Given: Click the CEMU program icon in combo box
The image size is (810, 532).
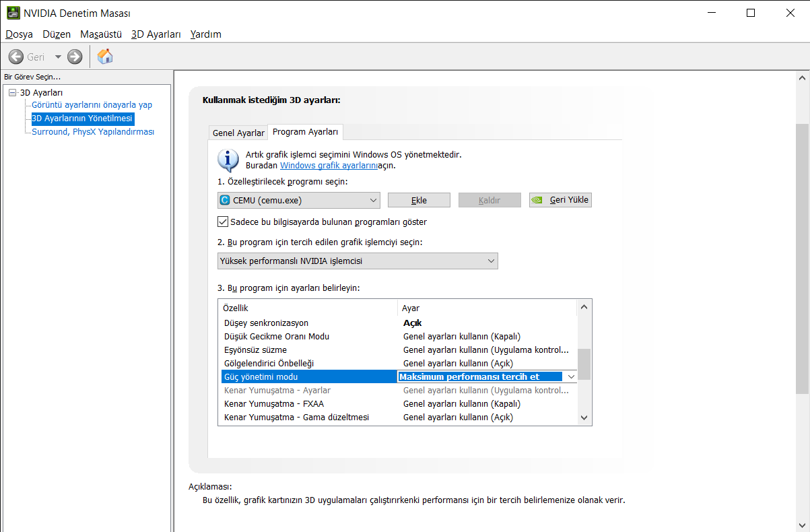Looking at the screenshot, I should pos(225,200).
